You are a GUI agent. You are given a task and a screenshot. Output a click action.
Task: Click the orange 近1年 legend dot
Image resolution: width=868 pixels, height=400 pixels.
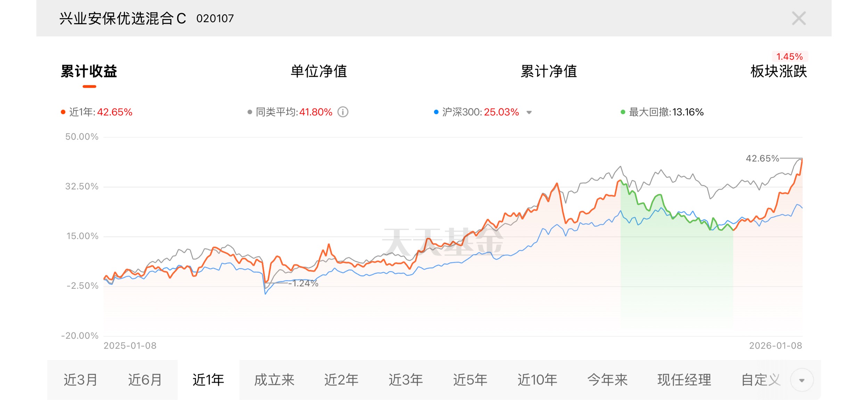(x=63, y=112)
